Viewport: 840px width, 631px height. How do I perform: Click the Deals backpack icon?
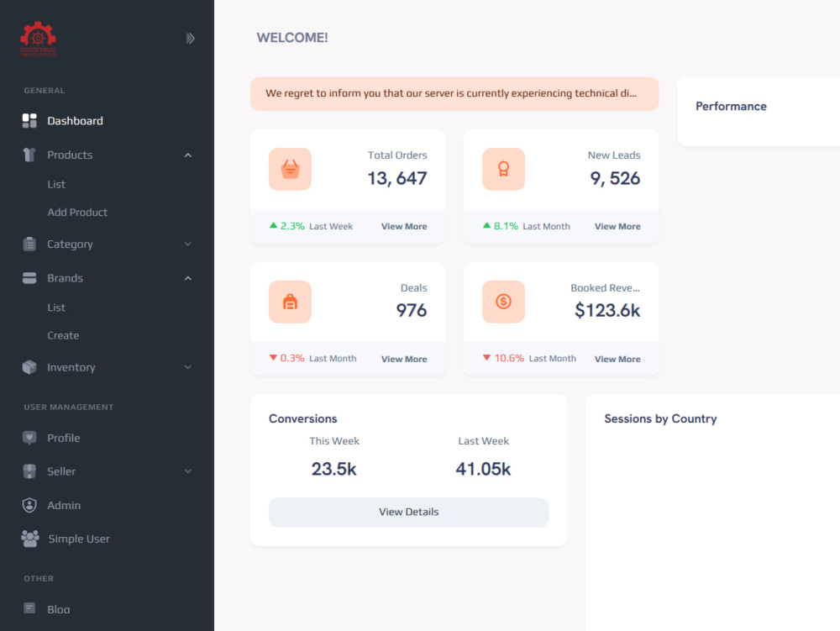tap(290, 302)
